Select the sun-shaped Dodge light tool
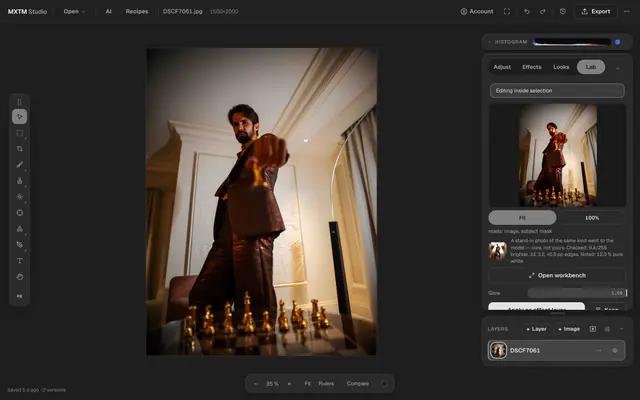The height and width of the screenshot is (400, 640). pos(20,197)
